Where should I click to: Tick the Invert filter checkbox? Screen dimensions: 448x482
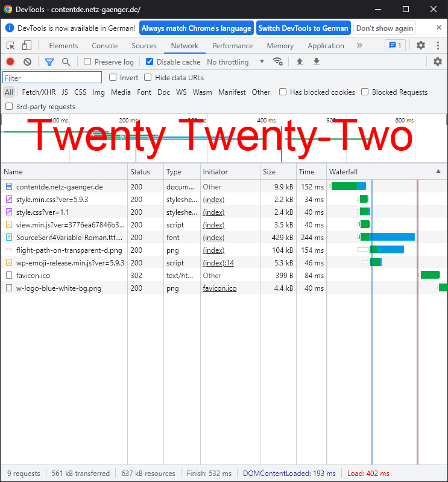coord(113,77)
